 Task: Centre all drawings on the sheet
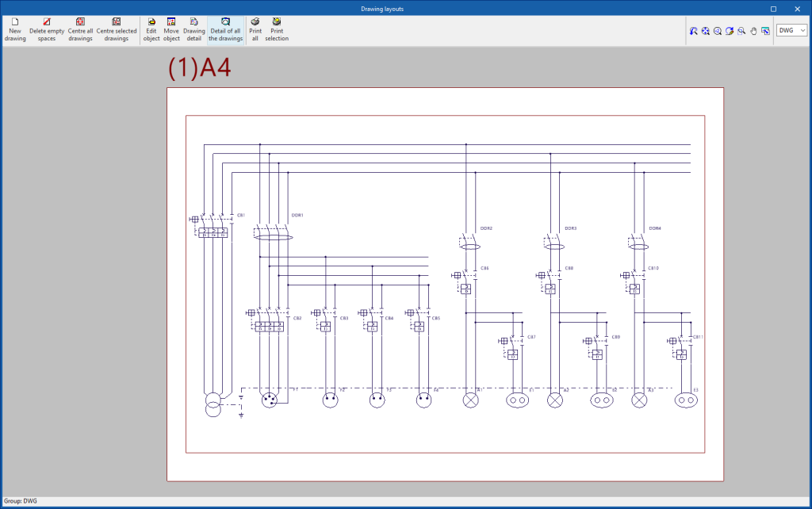80,29
